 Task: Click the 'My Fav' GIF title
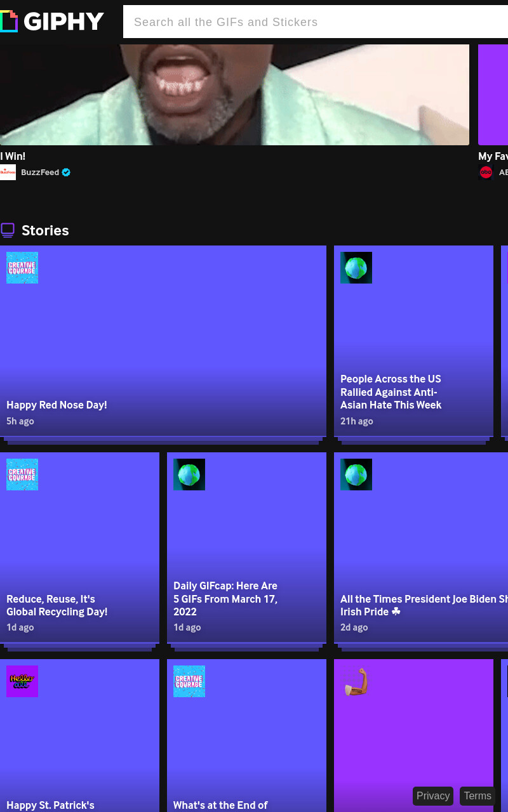click(493, 156)
